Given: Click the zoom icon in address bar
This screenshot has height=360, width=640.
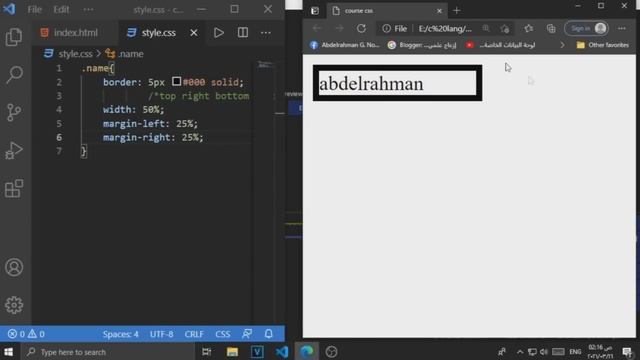Looking at the screenshot, I should pos(486,28).
